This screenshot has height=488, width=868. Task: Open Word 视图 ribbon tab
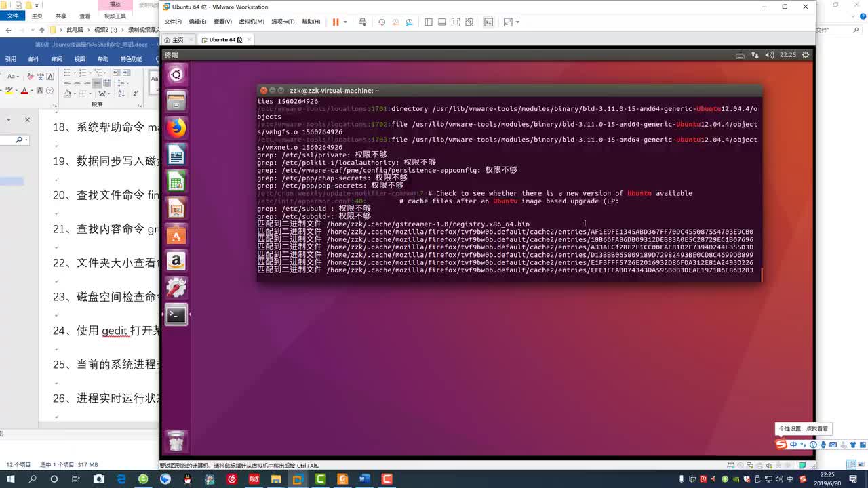pyautogui.click(x=80, y=59)
